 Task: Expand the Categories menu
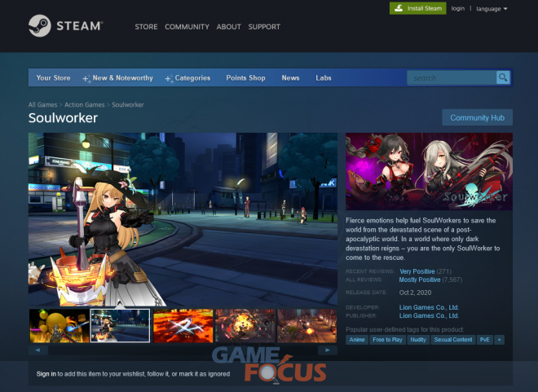(x=187, y=78)
